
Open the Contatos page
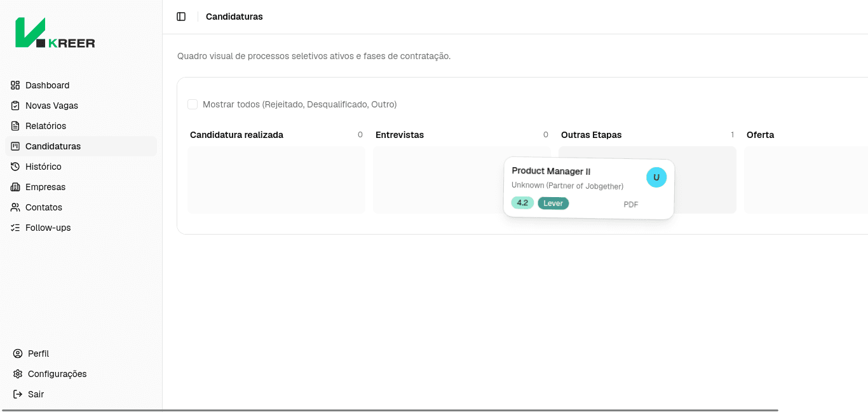pyautogui.click(x=81, y=207)
